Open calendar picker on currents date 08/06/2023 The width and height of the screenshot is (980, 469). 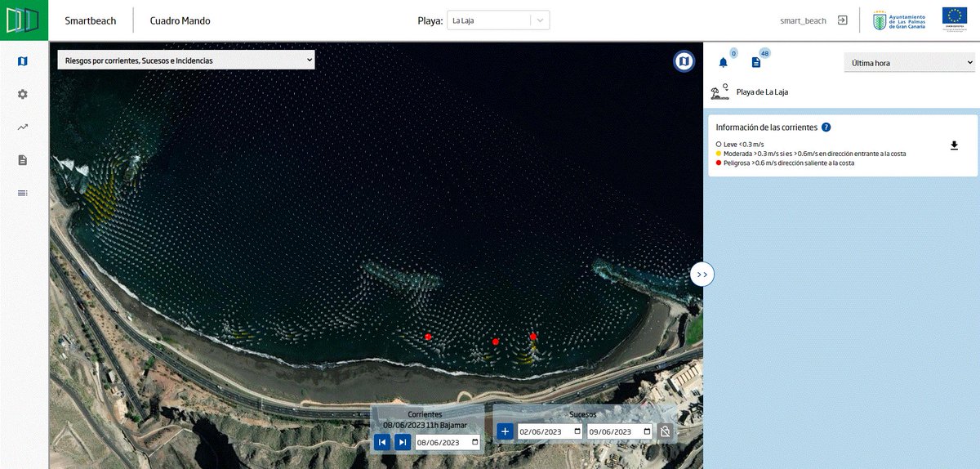(474, 443)
